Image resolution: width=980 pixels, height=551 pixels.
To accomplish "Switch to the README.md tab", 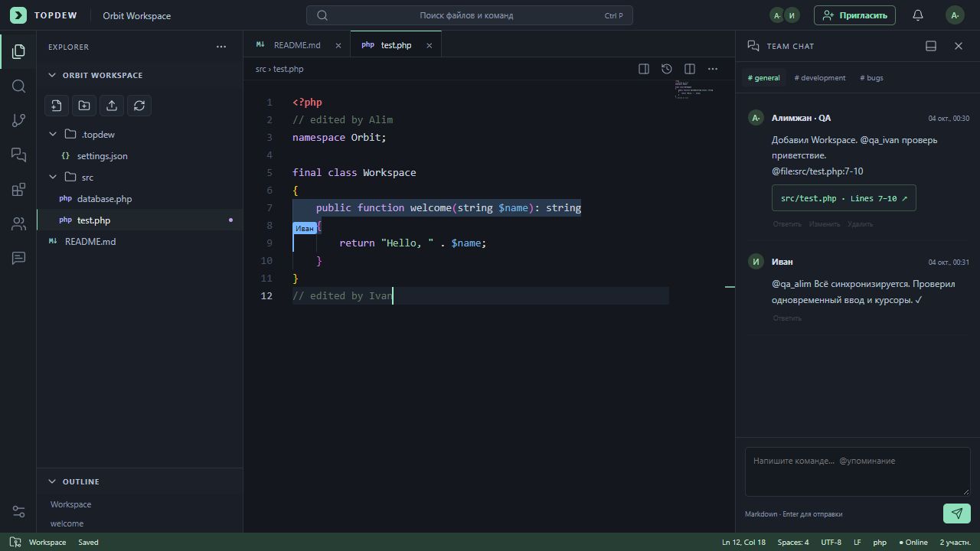I will 297,45.
